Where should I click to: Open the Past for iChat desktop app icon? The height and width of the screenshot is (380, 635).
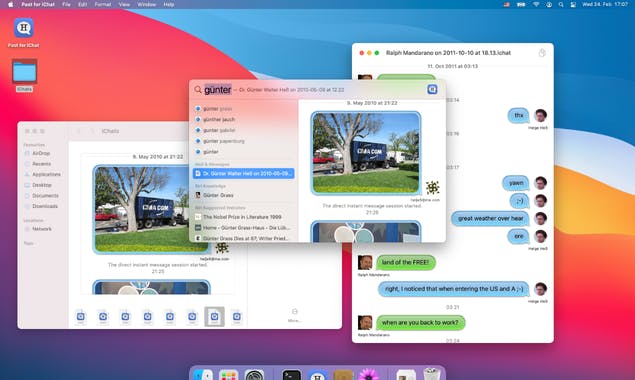tap(24, 28)
